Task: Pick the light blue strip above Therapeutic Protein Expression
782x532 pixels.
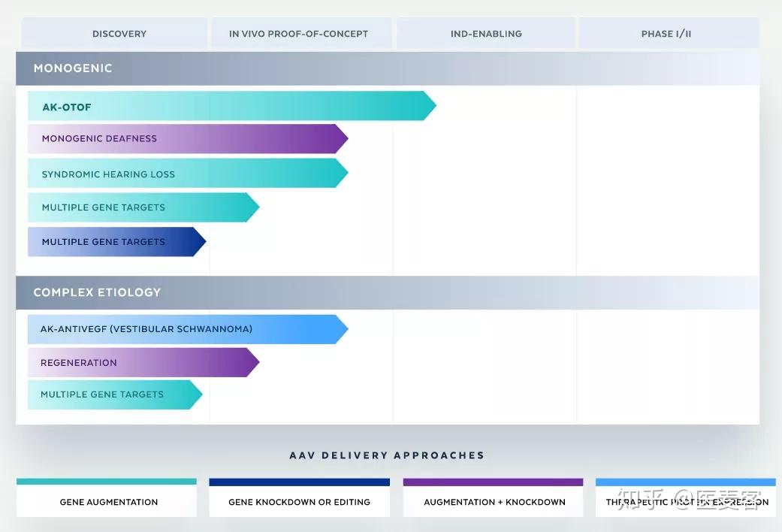Action: pos(686,482)
